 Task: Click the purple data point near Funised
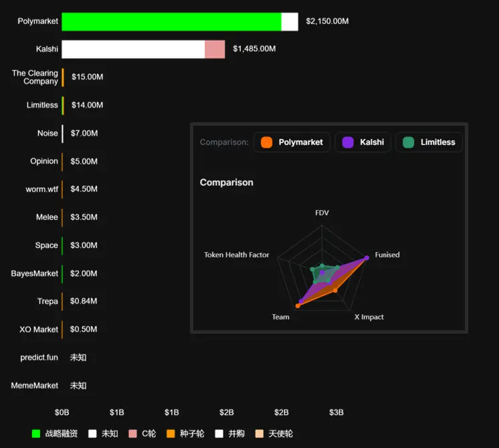pos(367,258)
